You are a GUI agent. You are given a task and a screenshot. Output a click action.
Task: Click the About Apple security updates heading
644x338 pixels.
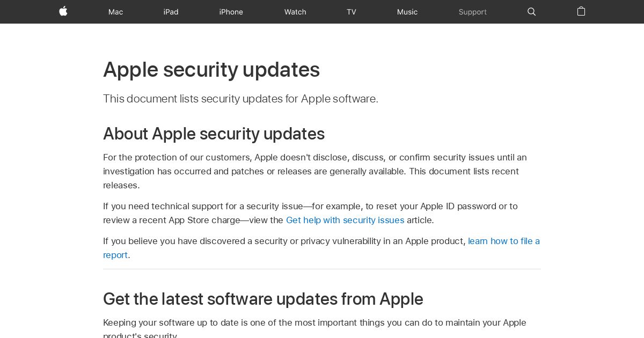coord(214,134)
